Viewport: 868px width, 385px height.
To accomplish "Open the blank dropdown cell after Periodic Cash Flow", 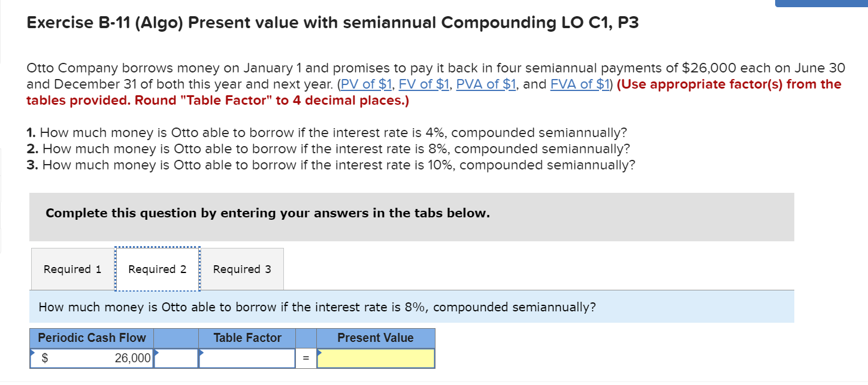I will [176, 357].
